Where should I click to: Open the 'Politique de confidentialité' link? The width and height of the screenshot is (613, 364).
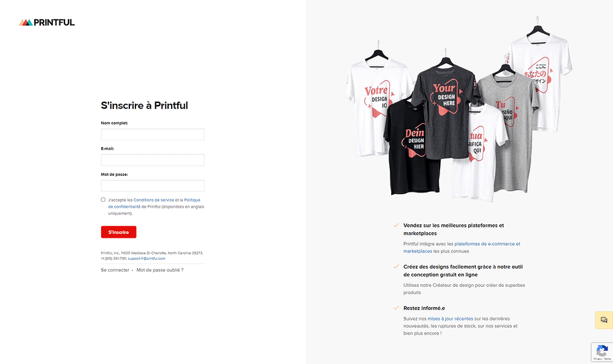point(154,203)
